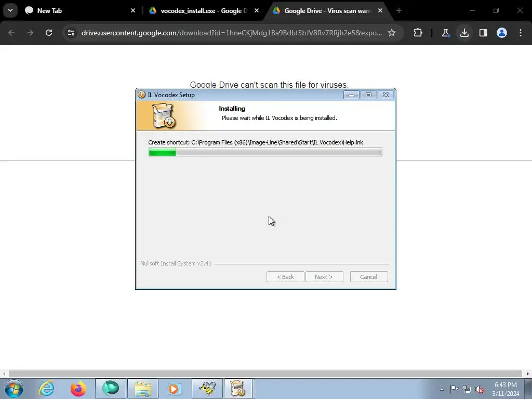This screenshot has width=532, height=399.
Task: Select the Google Drive Virus scan warning tab
Action: click(x=328, y=10)
